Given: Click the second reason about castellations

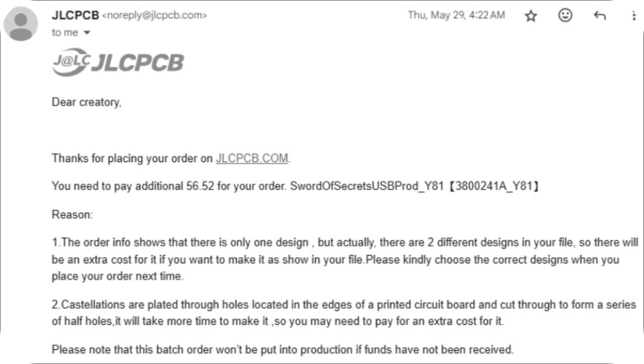Looking at the screenshot, I should (x=344, y=313).
